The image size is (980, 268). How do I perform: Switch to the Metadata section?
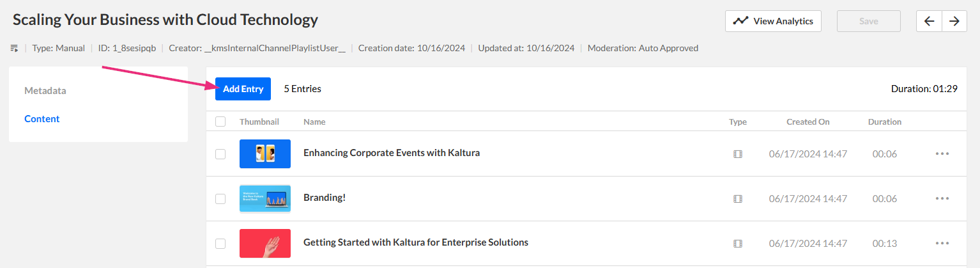(45, 91)
